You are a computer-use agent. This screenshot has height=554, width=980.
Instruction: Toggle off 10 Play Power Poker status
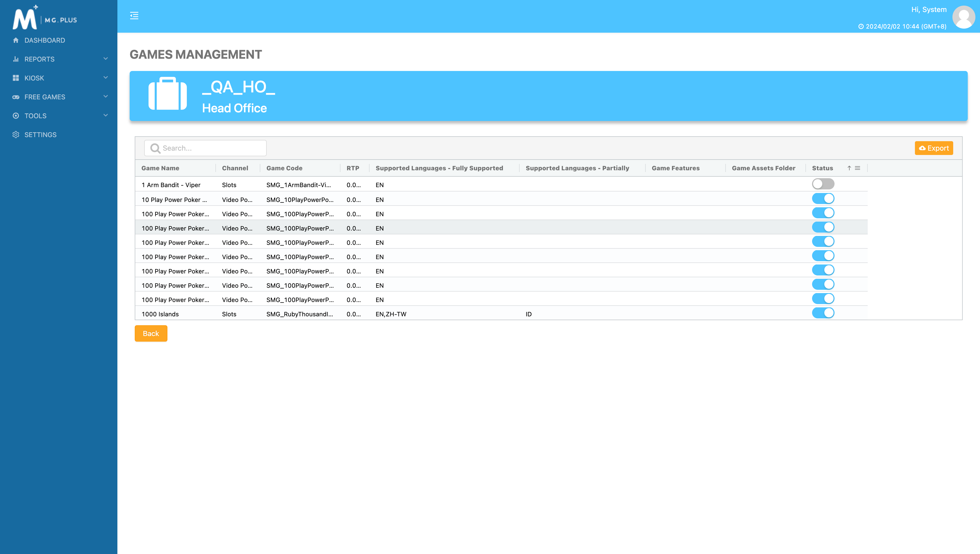(823, 199)
